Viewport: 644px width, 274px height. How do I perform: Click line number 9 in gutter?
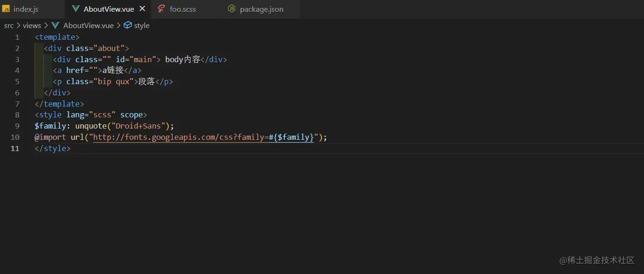17,126
